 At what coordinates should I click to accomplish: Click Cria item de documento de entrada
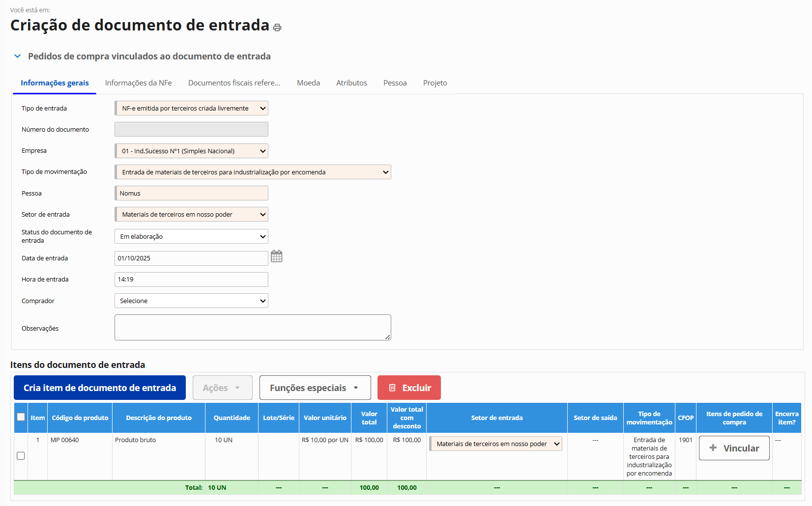(x=100, y=388)
